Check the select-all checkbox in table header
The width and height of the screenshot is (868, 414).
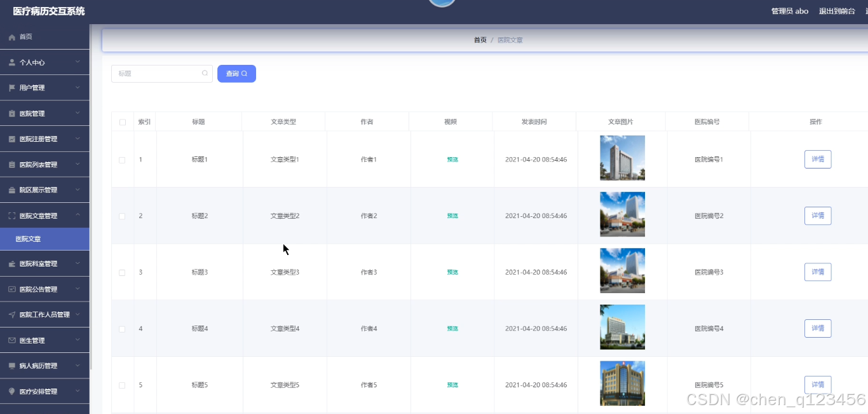pyautogui.click(x=122, y=121)
